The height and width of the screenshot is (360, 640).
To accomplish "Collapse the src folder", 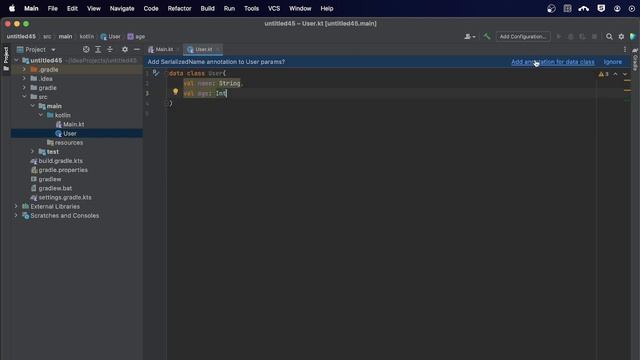I will click(24, 97).
